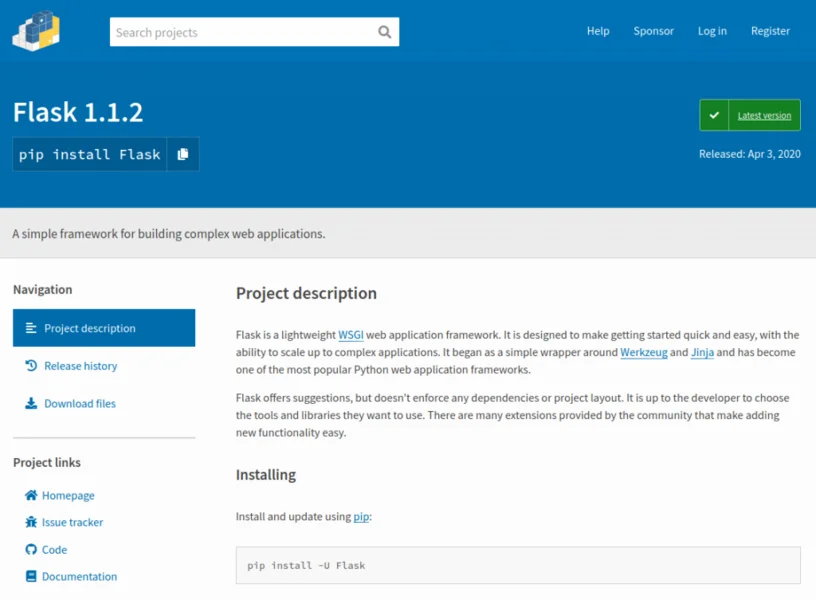816x600 pixels.
Task: Click the magnifier search icon
Action: [x=384, y=32]
